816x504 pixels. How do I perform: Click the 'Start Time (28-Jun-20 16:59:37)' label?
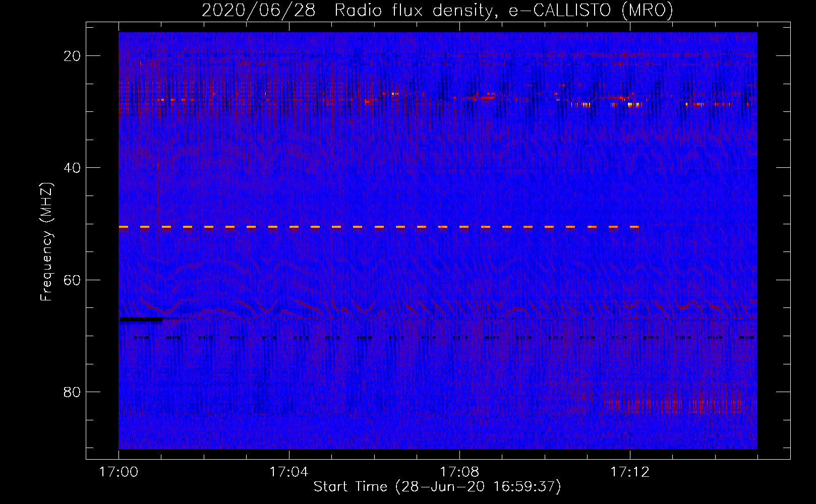(x=437, y=487)
